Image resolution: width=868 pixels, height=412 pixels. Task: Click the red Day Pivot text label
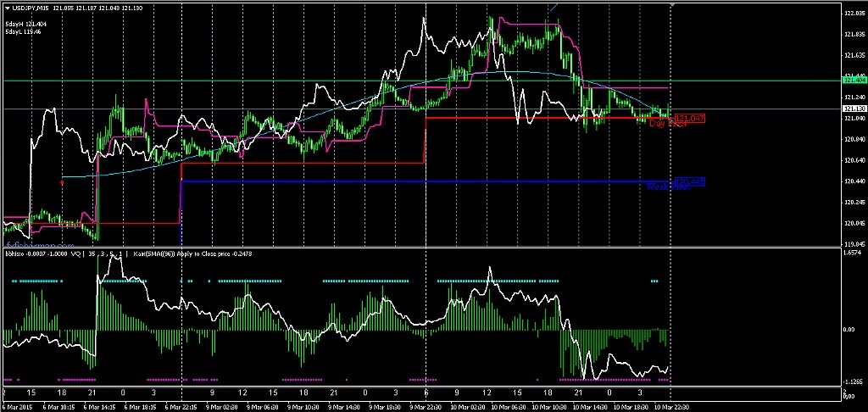point(668,124)
